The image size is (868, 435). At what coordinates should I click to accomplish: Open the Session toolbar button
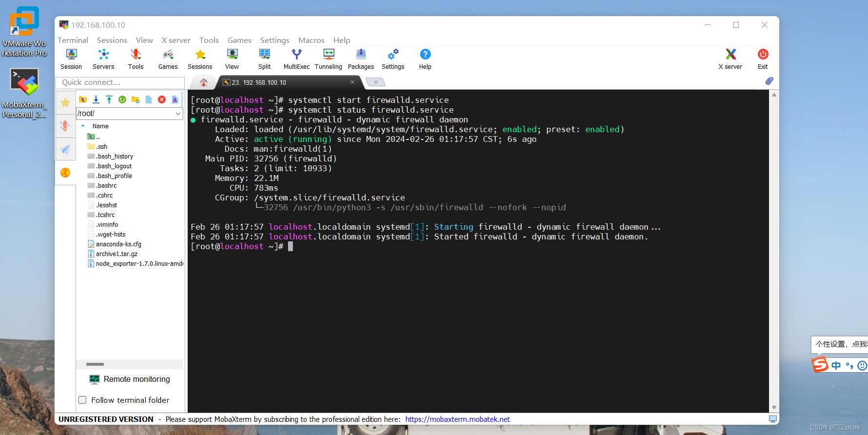[71, 59]
